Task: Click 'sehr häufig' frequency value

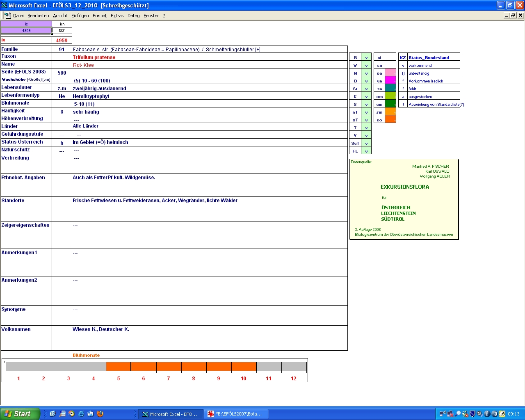Action: 86,112
